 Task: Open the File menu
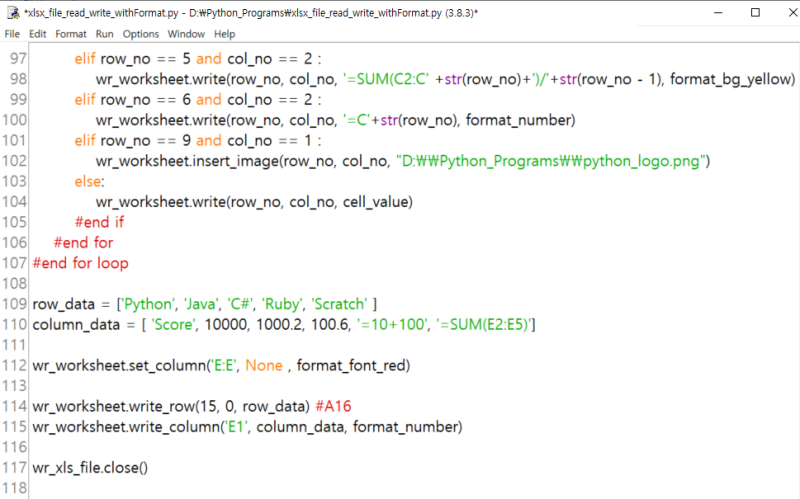point(12,34)
